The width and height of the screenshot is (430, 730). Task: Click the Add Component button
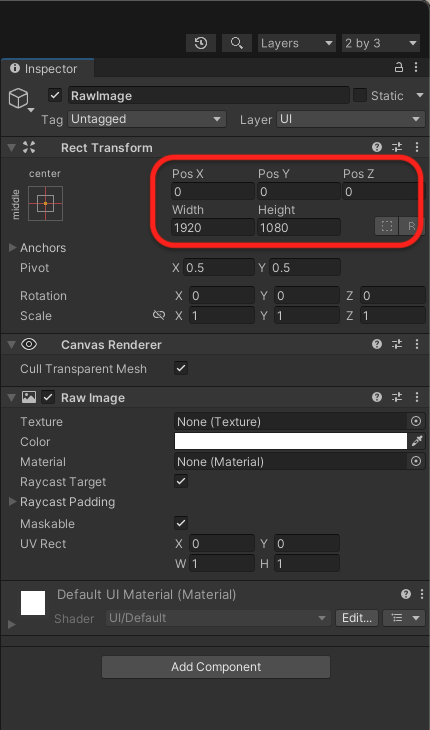coord(216,667)
